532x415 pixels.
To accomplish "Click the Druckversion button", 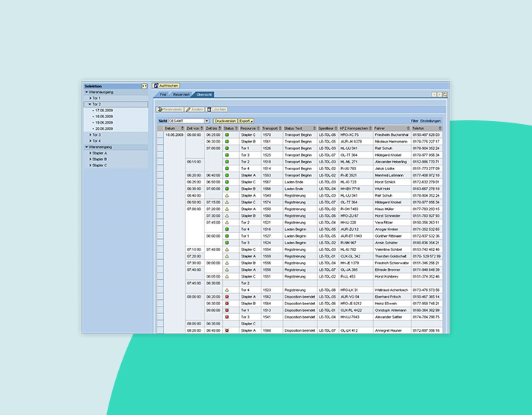I will [225, 120].
